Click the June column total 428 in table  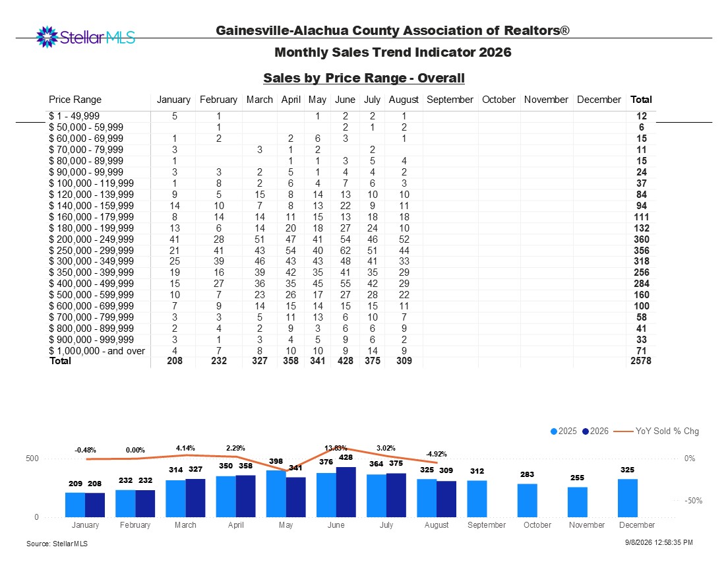346,361
